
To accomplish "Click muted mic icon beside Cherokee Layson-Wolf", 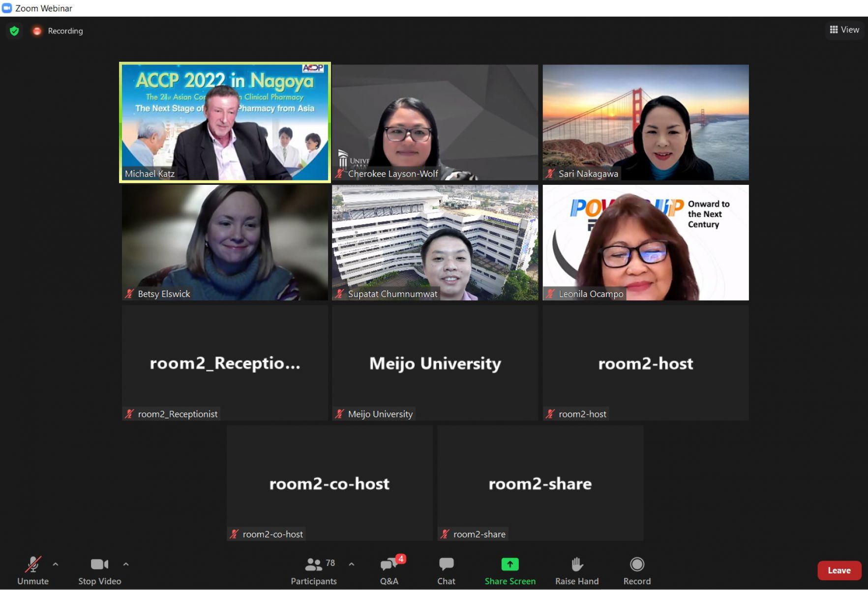I will coord(340,174).
